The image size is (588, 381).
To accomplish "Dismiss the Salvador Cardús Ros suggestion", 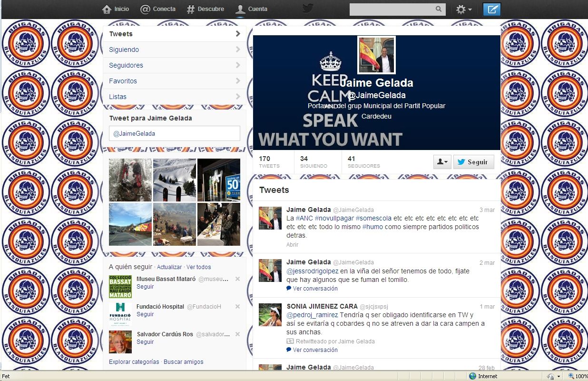I will (238, 334).
